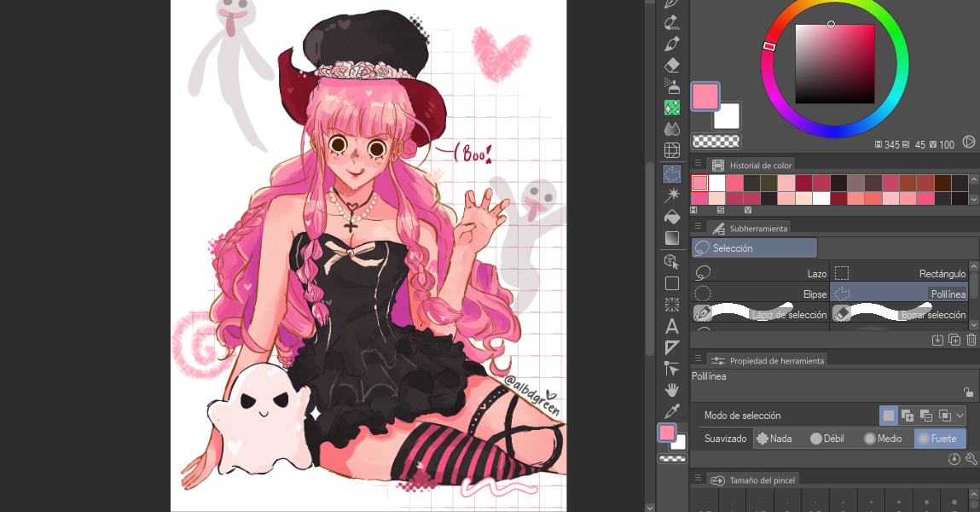Select the Saturated lines figure tool
Image resolution: width=980 pixels, height=512 pixels.
(672, 305)
